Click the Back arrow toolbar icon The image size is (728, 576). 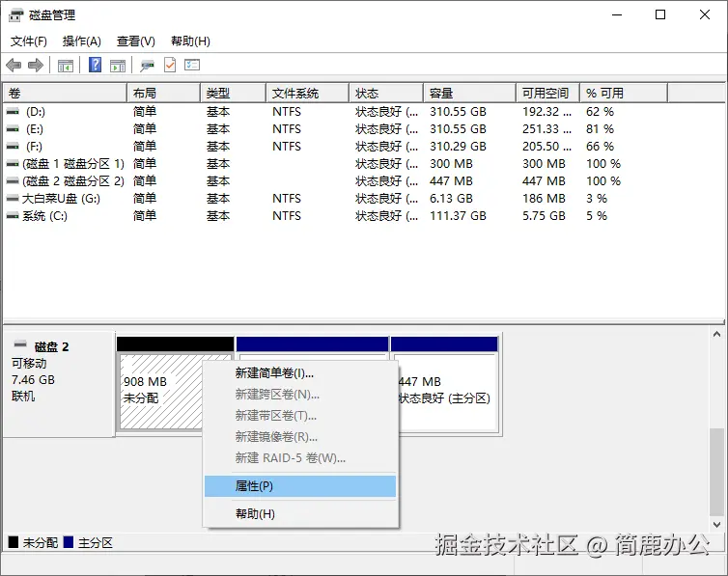pyautogui.click(x=14, y=66)
